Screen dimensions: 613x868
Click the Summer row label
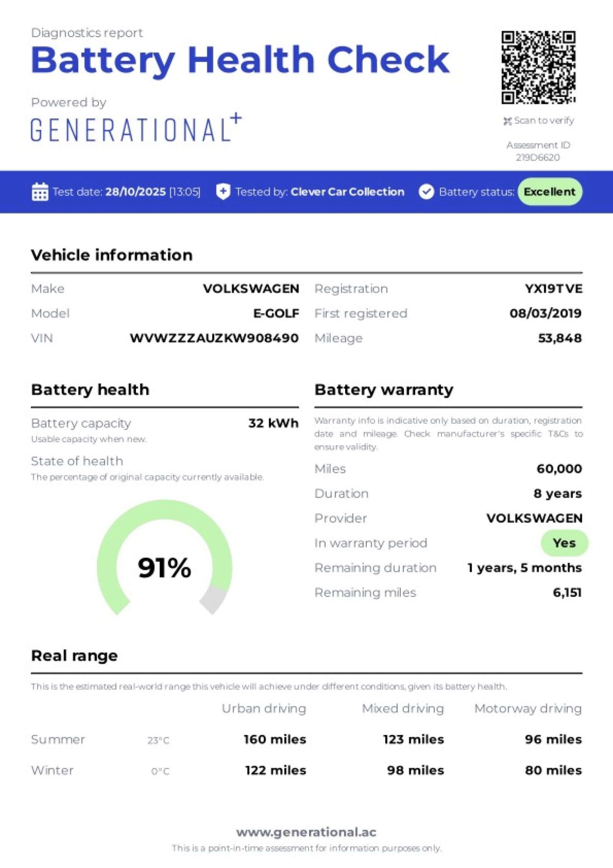(x=58, y=740)
